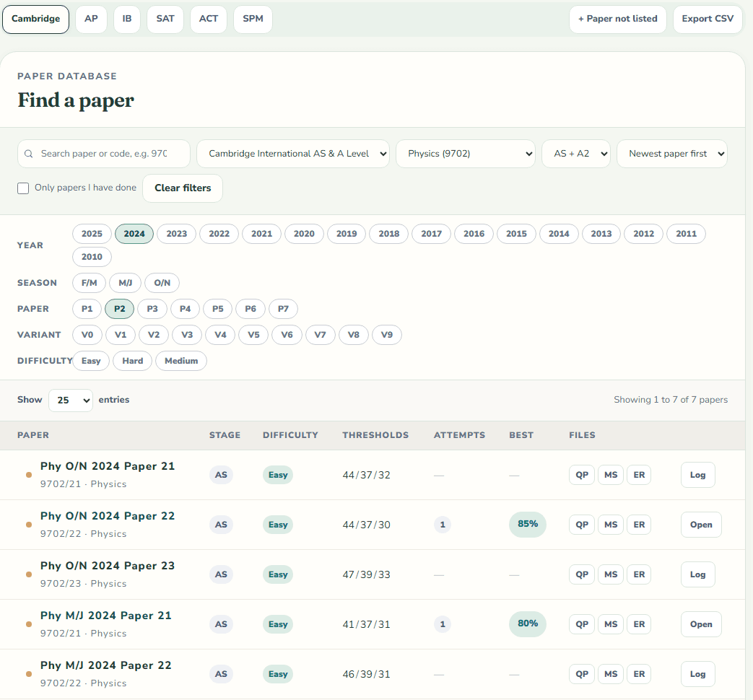Open the Newest paper first sort dropdown
Viewport: 753px width, 700px height.
point(672,154)
